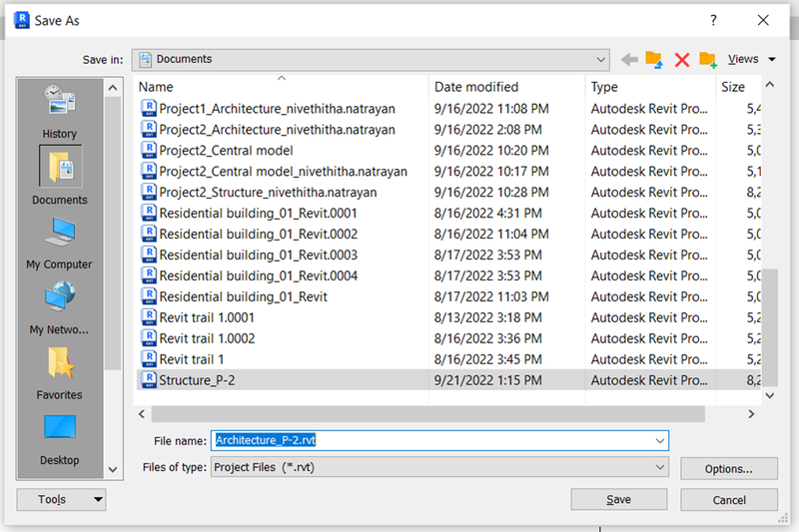Click the Save button
Viewport: 799px width, 532px height.
(x=618, y=499)
